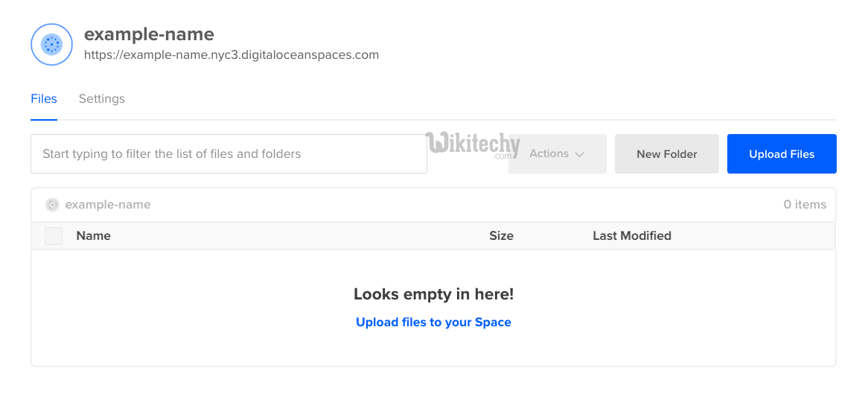Tick the select-all checkbox beside Name
Screen dimensions: 868x403
[x=54, y=236]
